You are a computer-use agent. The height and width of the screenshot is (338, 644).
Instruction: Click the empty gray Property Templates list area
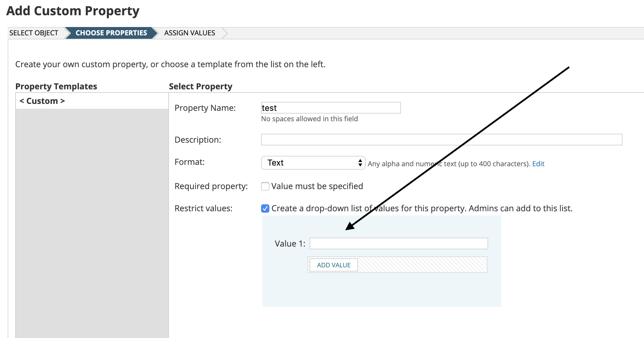tap(92, 222)
